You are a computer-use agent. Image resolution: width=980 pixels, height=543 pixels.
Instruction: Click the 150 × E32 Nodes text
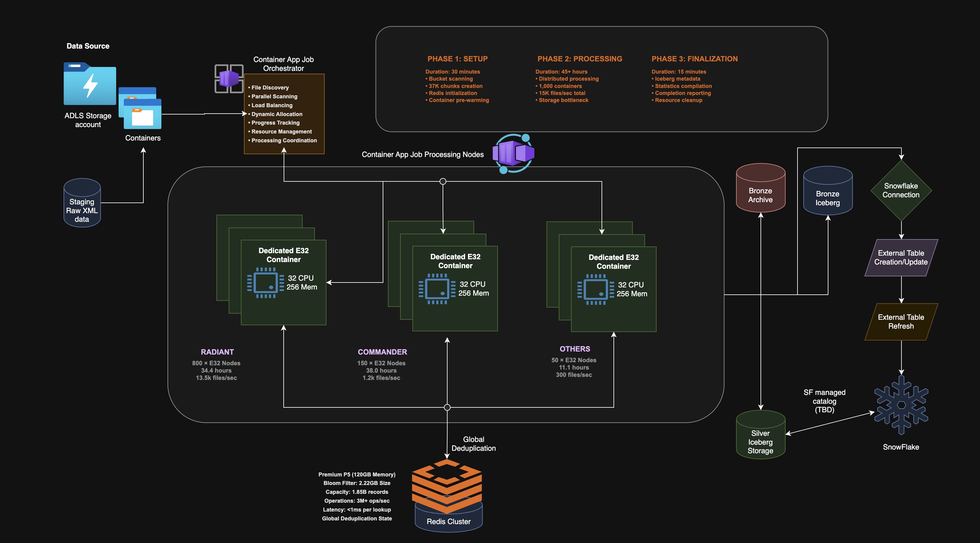coord(381,363)
